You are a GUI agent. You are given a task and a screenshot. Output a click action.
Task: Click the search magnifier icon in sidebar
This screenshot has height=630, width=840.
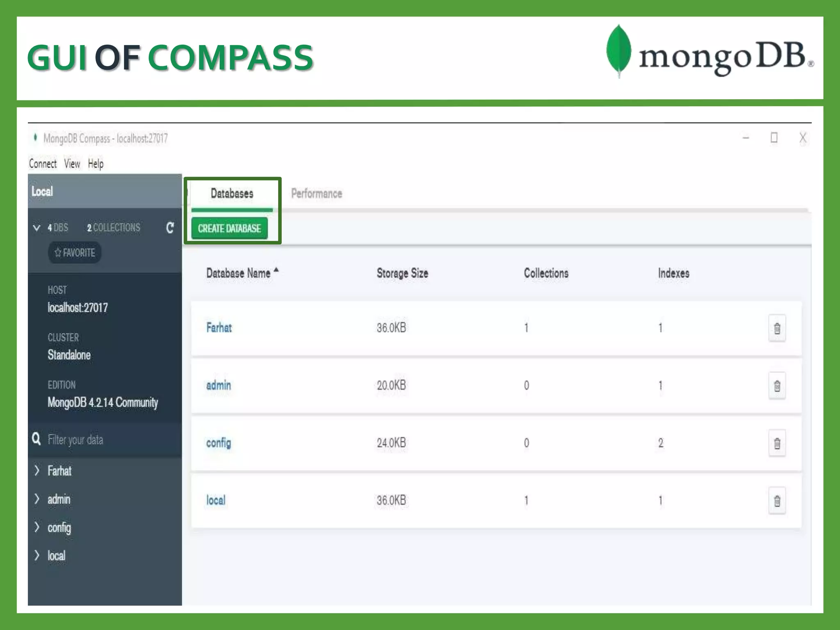pos(37,439)
